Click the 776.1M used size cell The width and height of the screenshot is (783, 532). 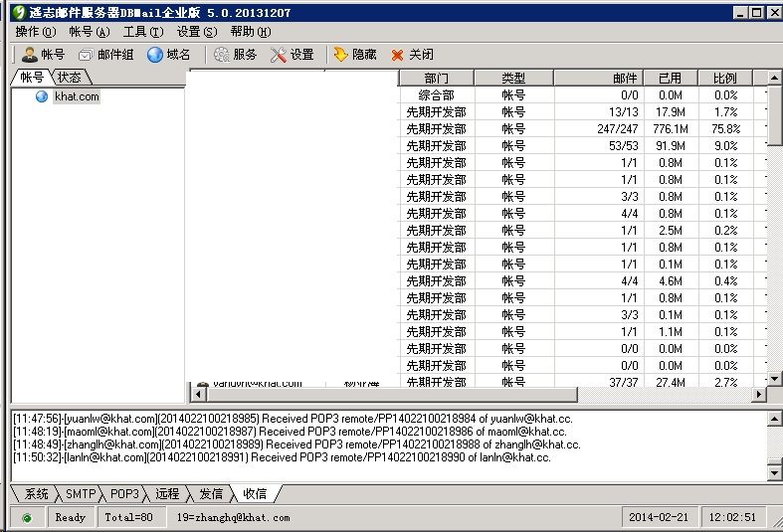point(671,128)
